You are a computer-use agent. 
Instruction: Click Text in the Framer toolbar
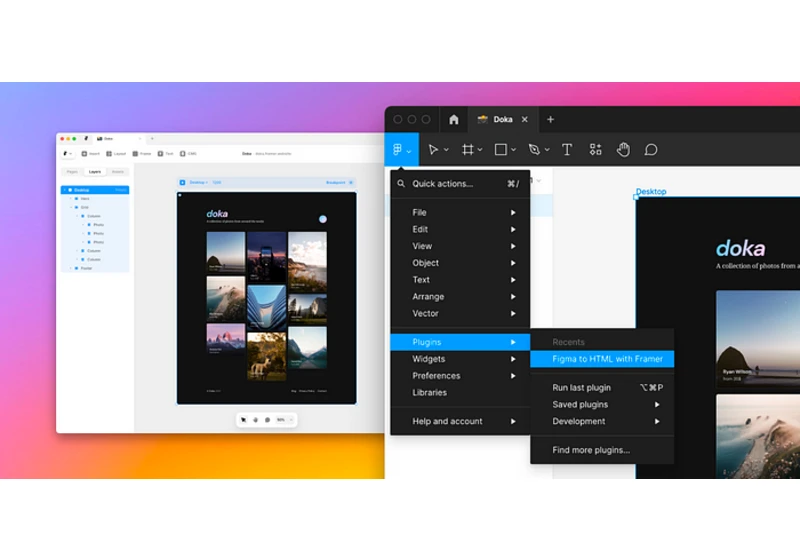[165, 154]
